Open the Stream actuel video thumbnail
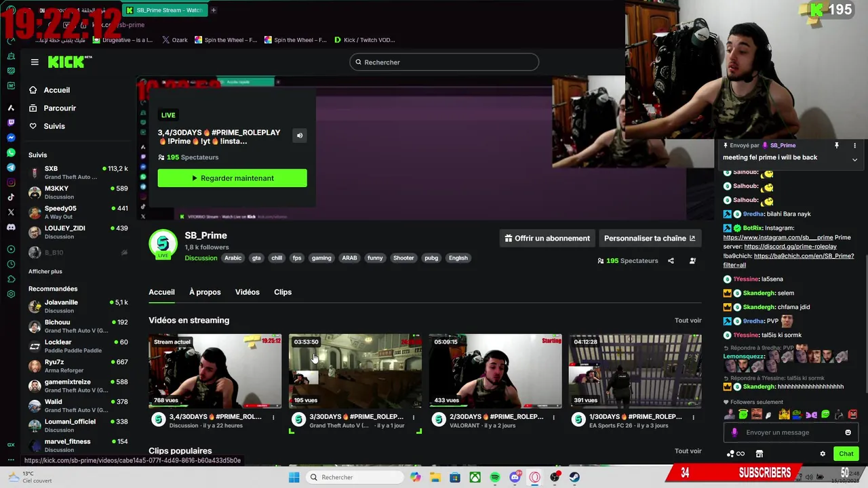The width and height of the screenshot is (868, 488). pos(215,371)
